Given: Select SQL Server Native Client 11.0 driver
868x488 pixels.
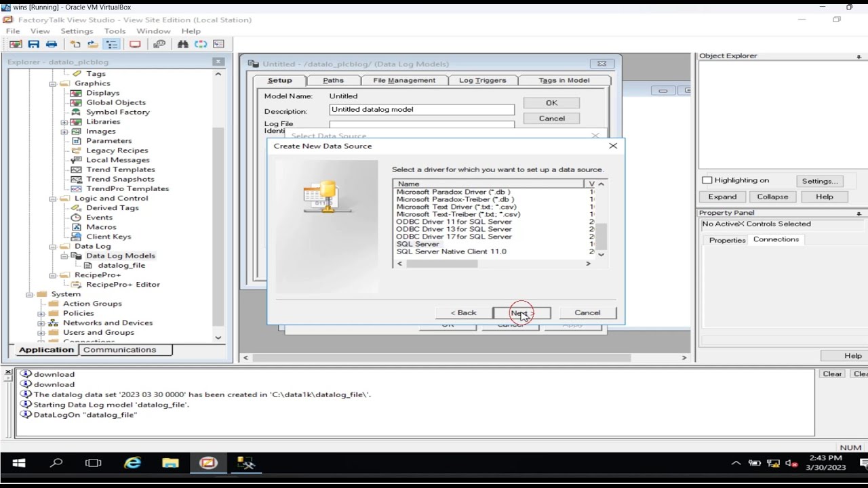Looking at the screenshot, I should [451, 251].
